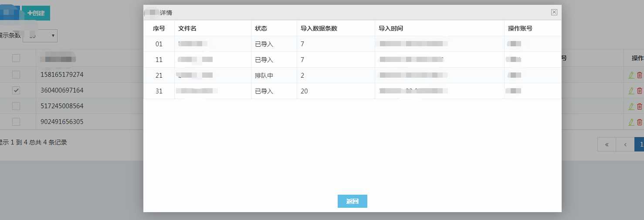Tick the checkbox for row 517245008564

click(x=16, y=106)
